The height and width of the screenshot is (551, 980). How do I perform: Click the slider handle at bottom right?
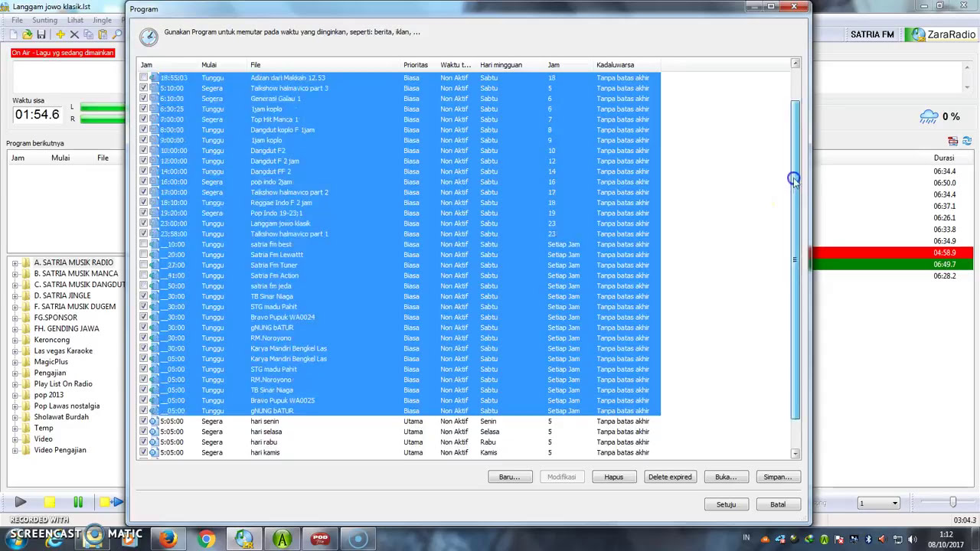(x=952, y=502)
